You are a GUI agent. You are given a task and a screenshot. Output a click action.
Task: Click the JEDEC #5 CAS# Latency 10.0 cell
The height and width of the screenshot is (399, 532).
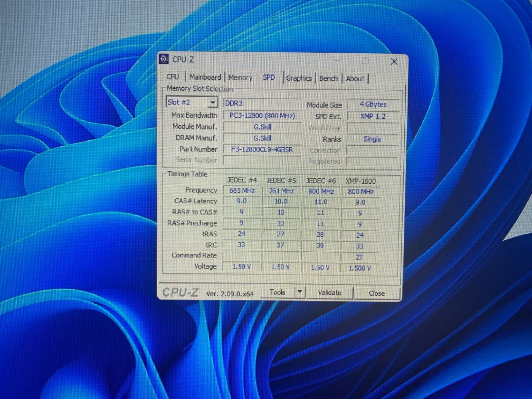coord(281,201)
